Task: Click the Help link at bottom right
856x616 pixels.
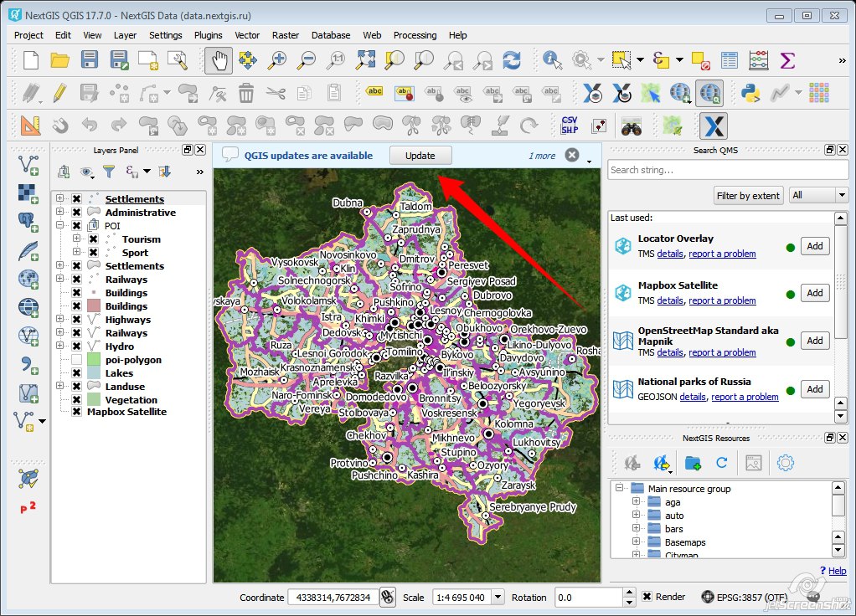Action: click(837, 571)
